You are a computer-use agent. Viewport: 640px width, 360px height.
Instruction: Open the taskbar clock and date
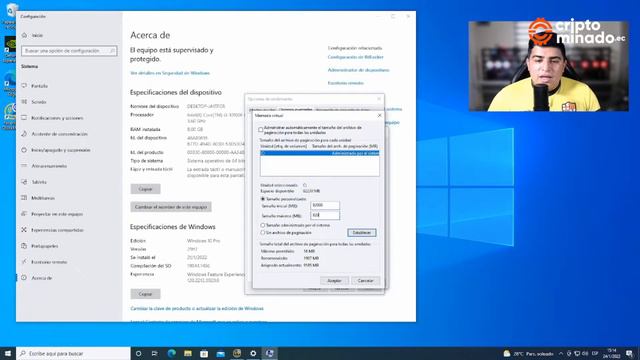pos(611,353)
